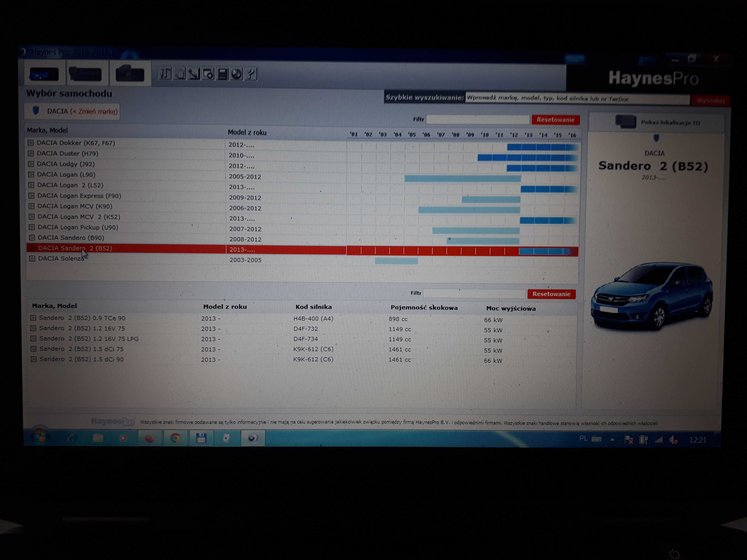Viewport: 747px width, 560px height.
Task: Click the 2003-2005 year cell for Solenza
Action: pos(245,260)
